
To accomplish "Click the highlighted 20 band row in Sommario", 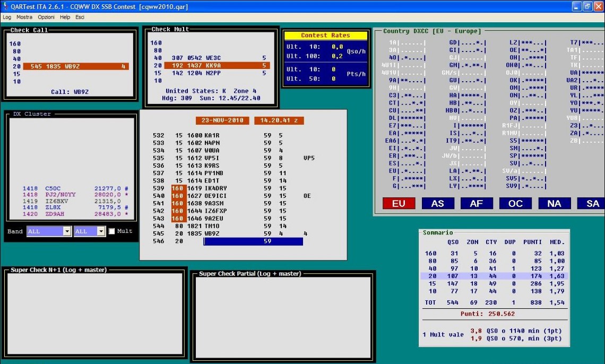I will [494, 276].
